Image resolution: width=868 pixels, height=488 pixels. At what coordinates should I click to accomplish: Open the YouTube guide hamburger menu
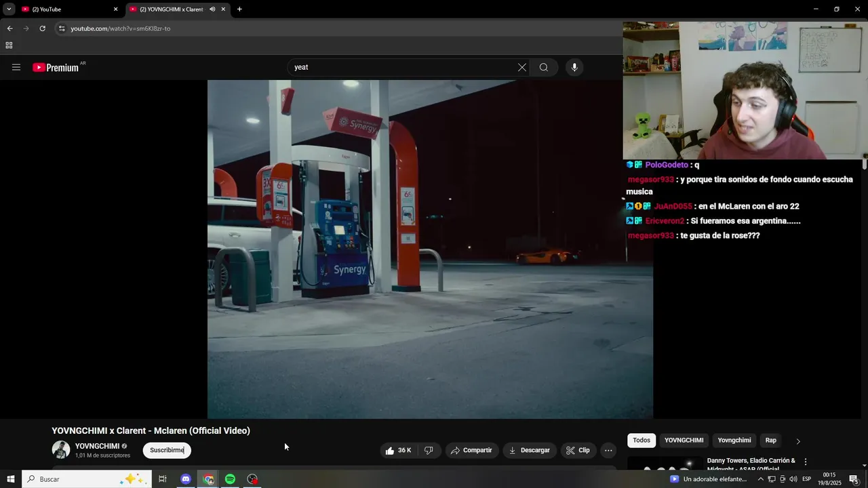click(16, 67)
